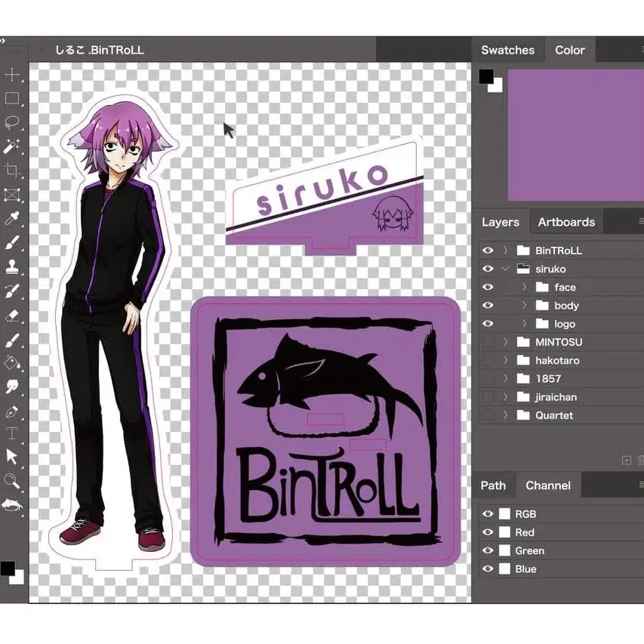Show the MINTOSU layer group
This screenshot has width=644, height=644.
[488, 342]
